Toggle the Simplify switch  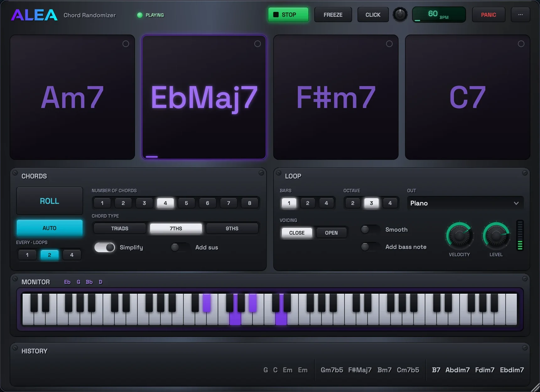[x=105, y=247]
